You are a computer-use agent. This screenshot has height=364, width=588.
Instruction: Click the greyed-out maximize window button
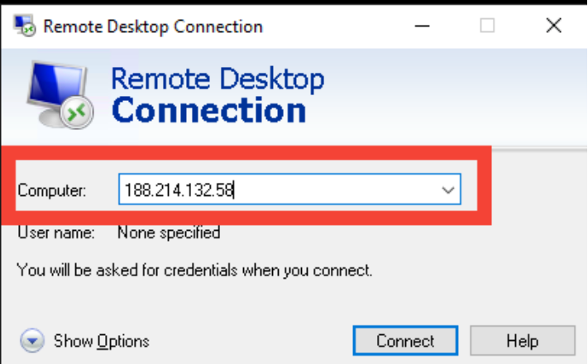(487, 26)
